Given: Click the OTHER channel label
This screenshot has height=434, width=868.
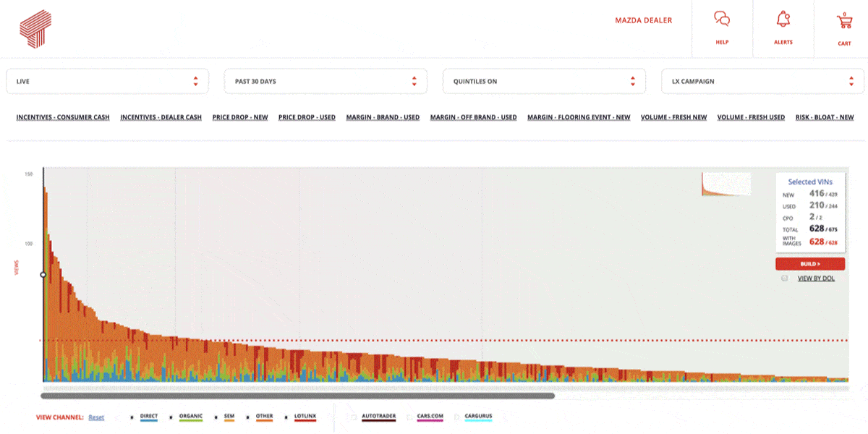Looking at the screenshot, I should click(x=264, y=416).
